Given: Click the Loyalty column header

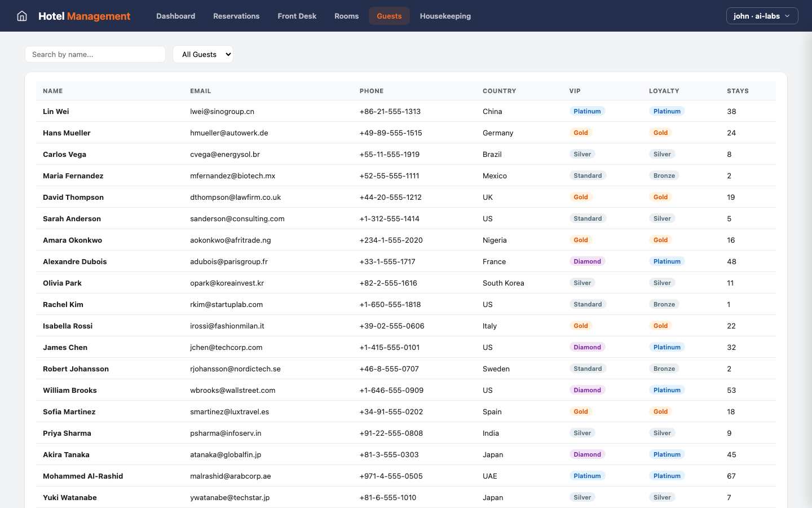Looking at the screenshot, I should coord(664,91).
